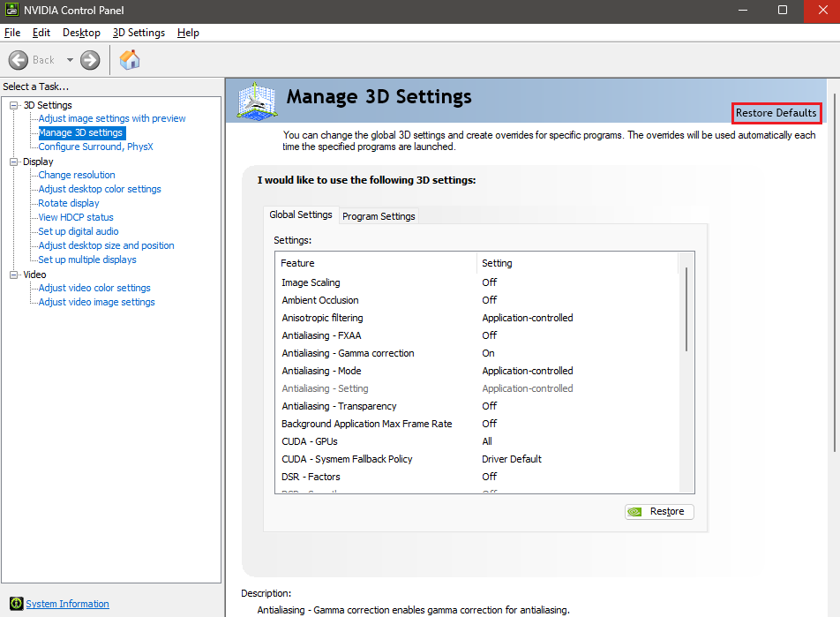Switch to the Program Settings tab
Image resolution: width=840 pixels, height=617 pixels.
(x=379, y=216)
